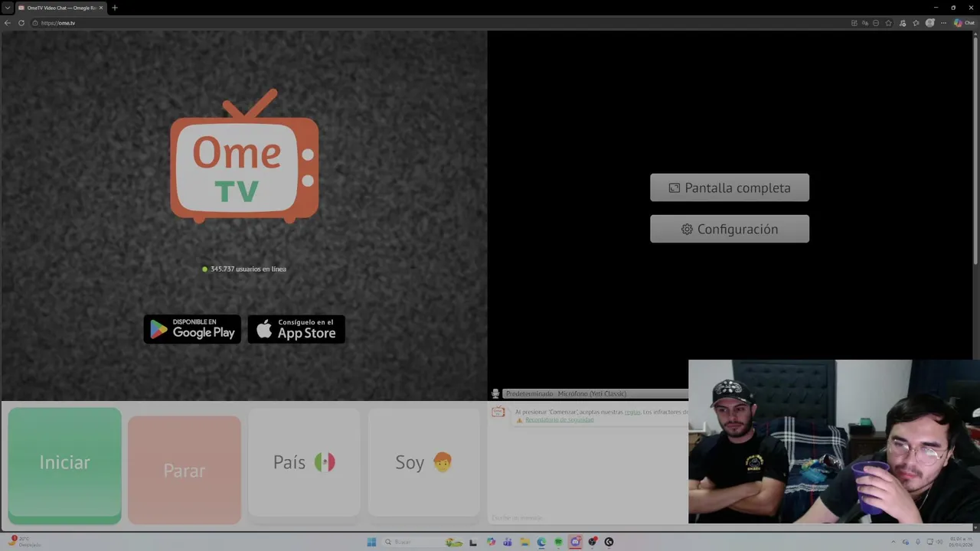Click the site info lock icon
Screen dimensions: 980x551
(35, 23)
